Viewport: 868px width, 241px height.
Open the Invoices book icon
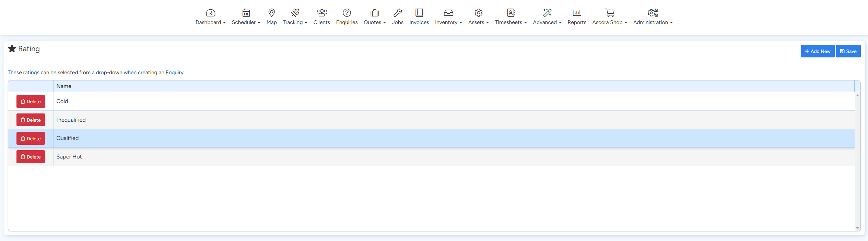419,13
